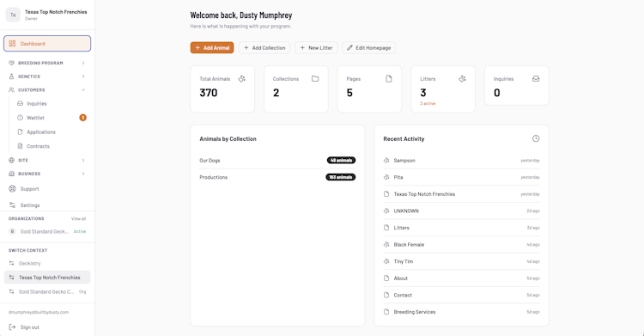644x336 pixels.
Task: Click the Litters card paw icon
Action: (462, 78)
